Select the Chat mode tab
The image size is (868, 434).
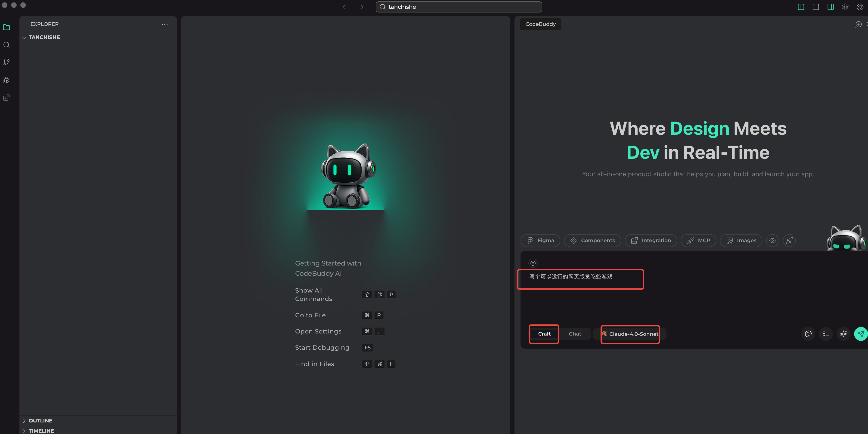coord(575,334)
